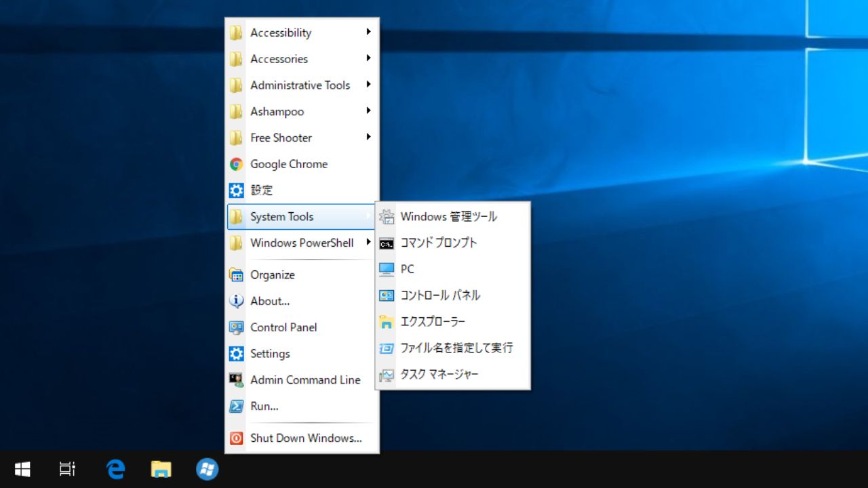Open コントロール パネル from submenu

(453, 296)
